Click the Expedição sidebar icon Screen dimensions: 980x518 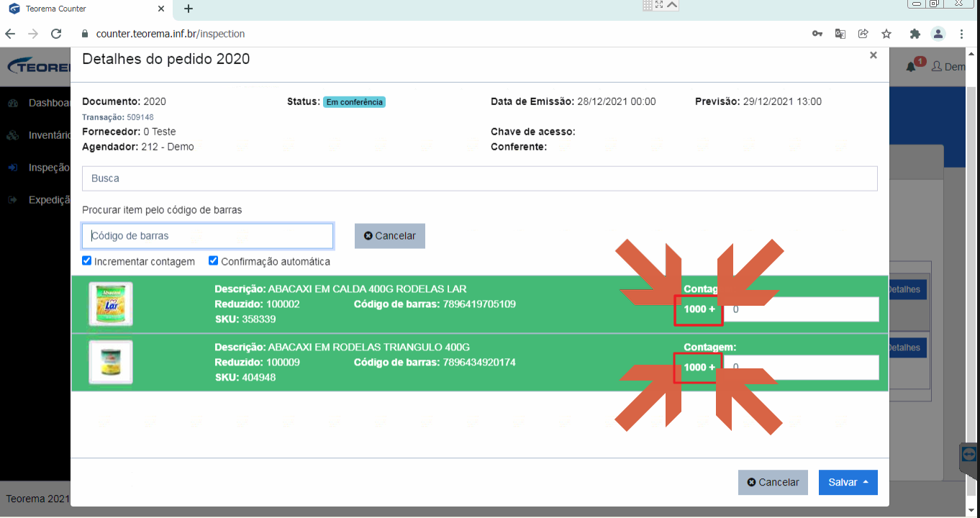click(x=12, y=200)
